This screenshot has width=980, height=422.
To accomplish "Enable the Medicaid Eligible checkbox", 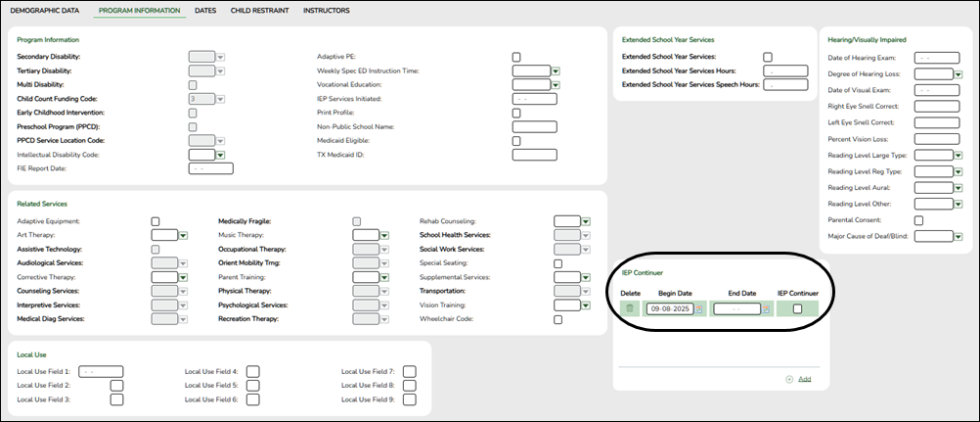I will [516, 141].
